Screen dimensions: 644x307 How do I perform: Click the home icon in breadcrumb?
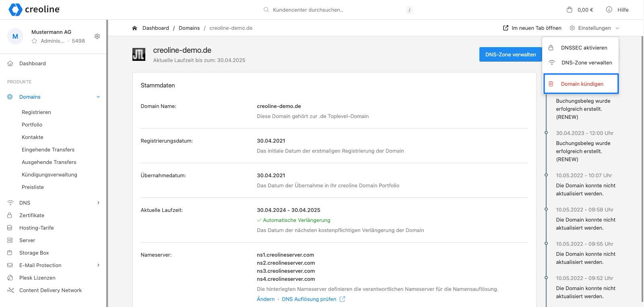(134, 28)
